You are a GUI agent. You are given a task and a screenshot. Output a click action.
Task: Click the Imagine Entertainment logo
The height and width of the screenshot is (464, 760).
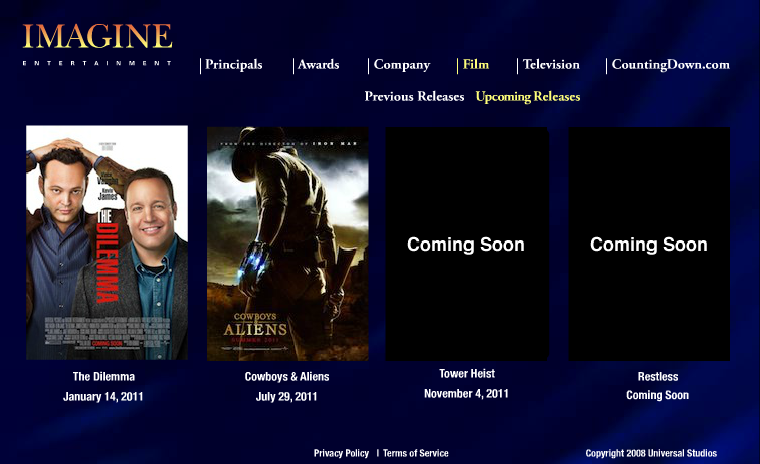click(97, 44)
